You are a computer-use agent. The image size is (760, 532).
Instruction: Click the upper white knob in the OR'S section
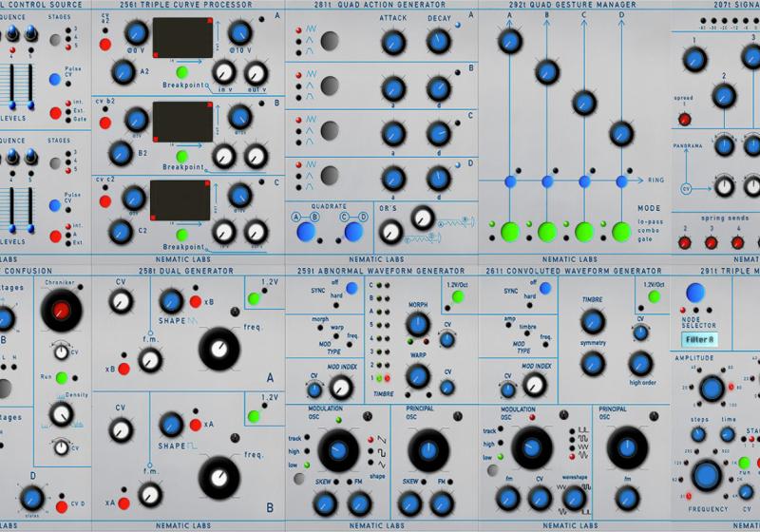coord(423,218)
